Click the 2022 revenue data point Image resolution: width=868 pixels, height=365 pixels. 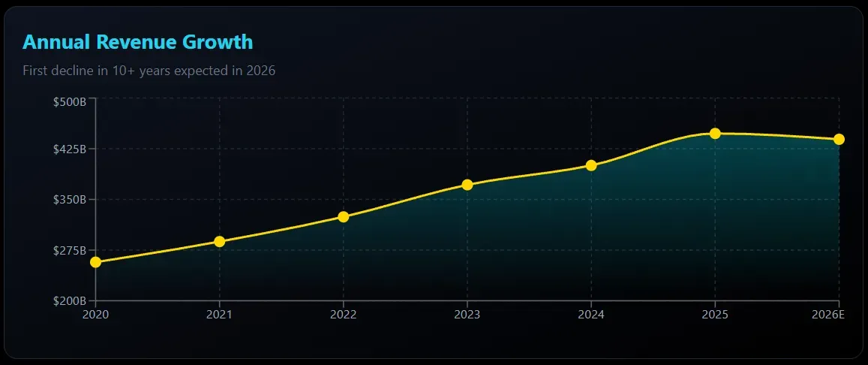pyautogui.click(x=343, y=217)
